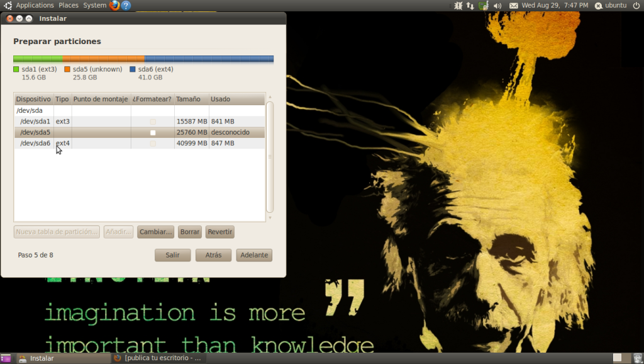
Task: Select the /dev/sda5 partition row
Action: 140,132
